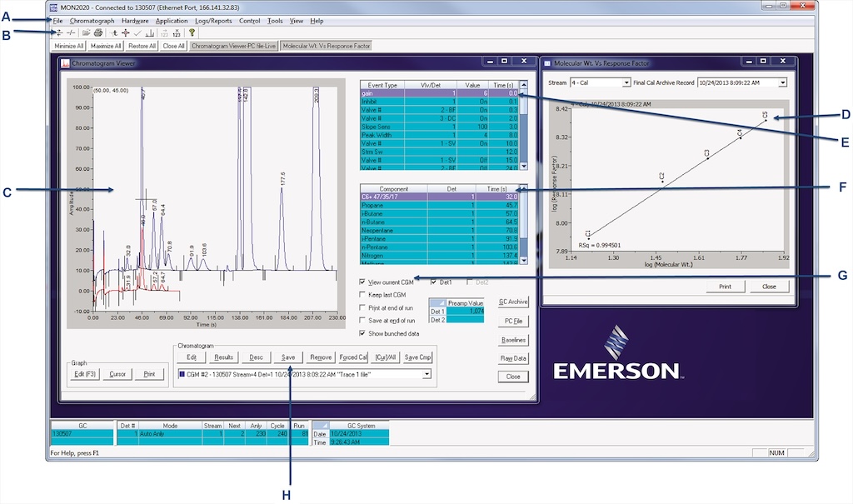Click the event table scrollbar up arrow
Screen dimensions: 853x504
click(523, 85)
